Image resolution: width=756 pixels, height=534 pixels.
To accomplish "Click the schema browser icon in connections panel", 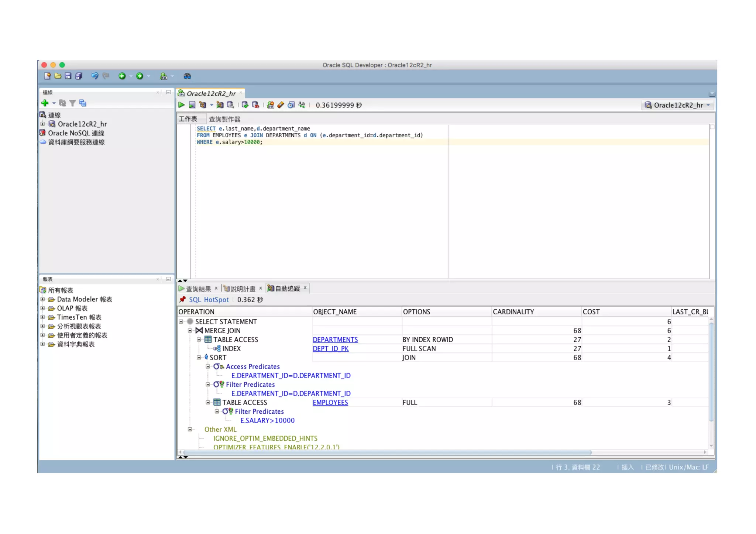I will 83,103.
